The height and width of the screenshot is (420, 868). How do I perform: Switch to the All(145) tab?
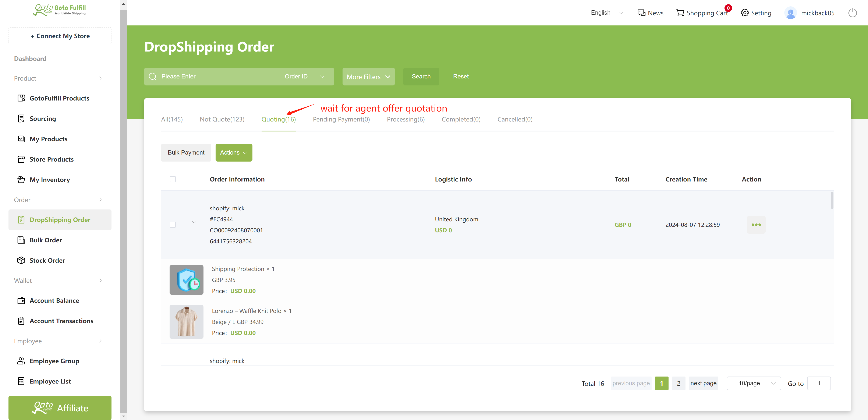[172, 119]
